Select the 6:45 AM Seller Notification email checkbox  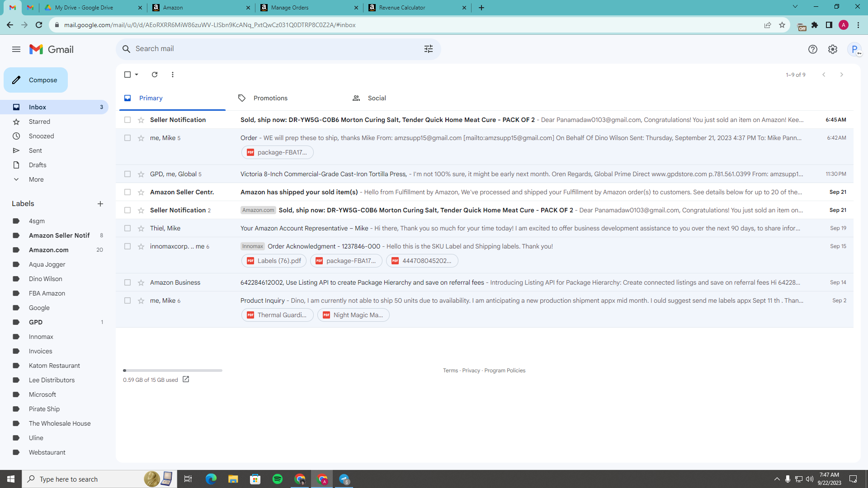pyautogui.click(x=127, y=120)
